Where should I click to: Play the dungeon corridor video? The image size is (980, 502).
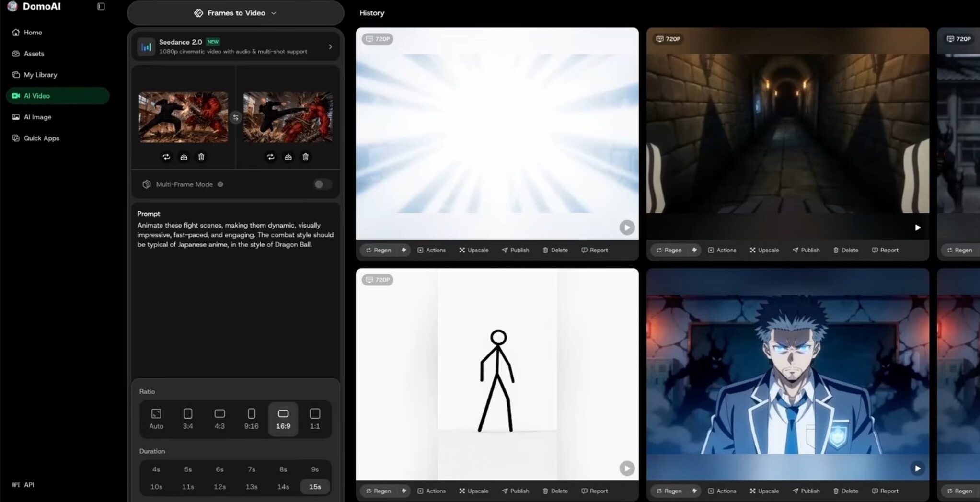click(917, 228)
